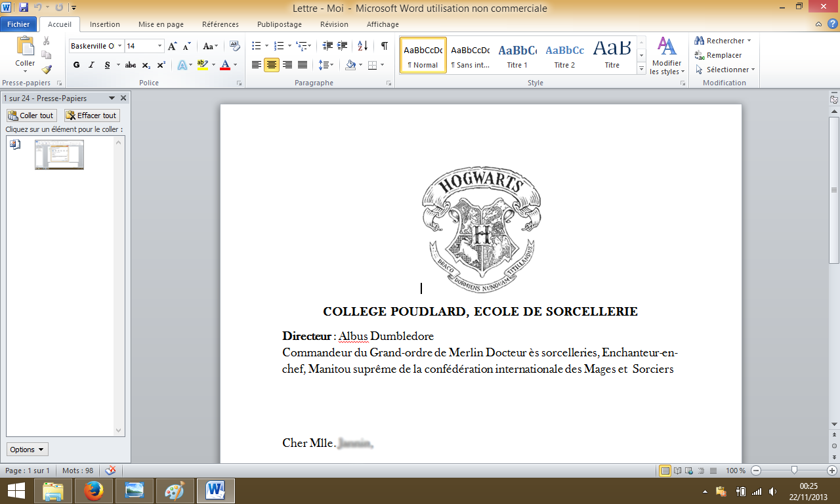840x504 pixels.
Task: Toggle center alignment
Action: click(x=272, y=65)
